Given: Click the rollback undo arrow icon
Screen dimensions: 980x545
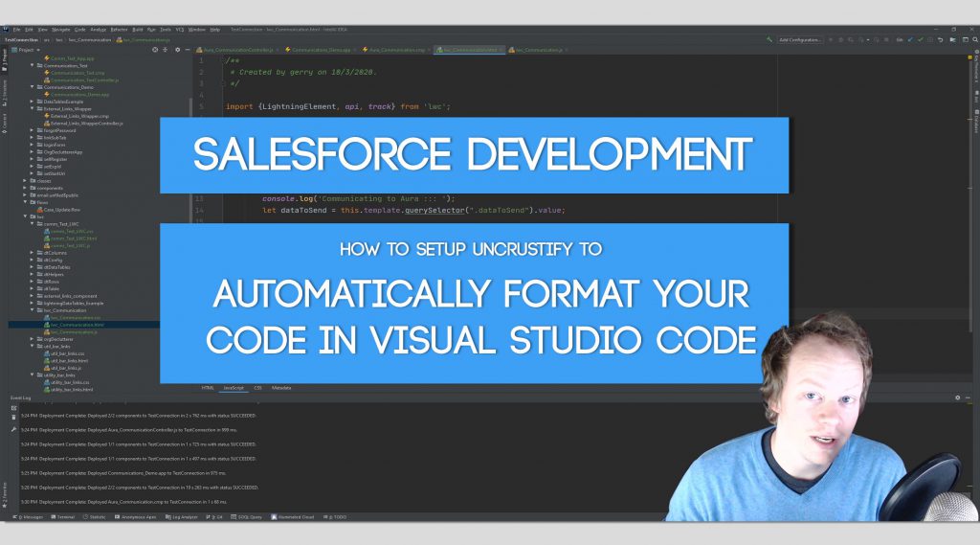Looking at the screenshot, I should (940, 40).
